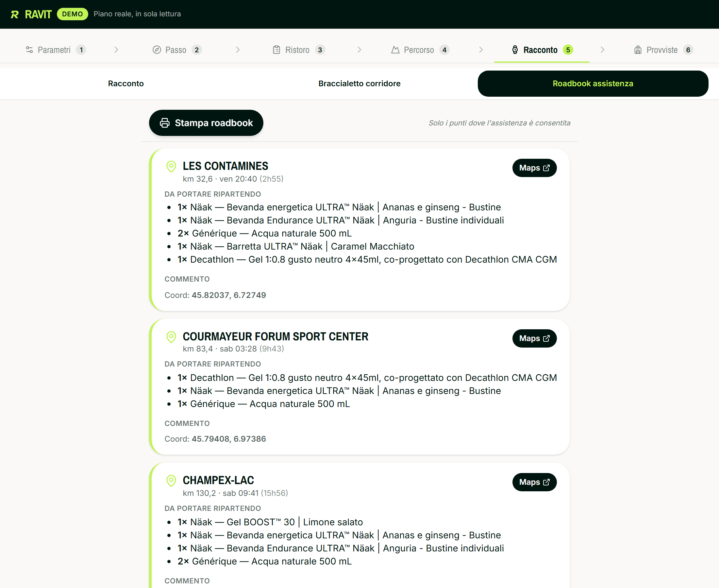Click the location pin beside Champex-Lac

tap(171, 481)
